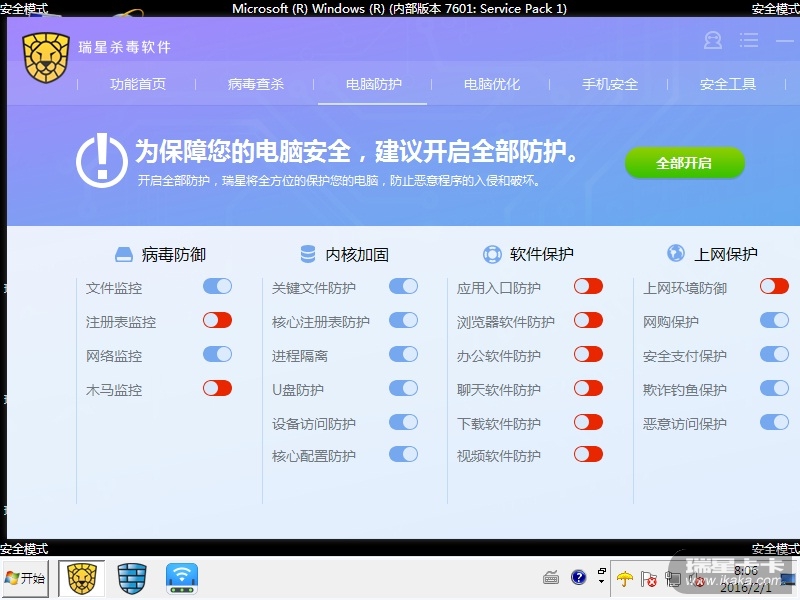Click the 欺诈钓鱼保护 label
Viewport: 800px width, 600px height.
[x=684, y=390]
